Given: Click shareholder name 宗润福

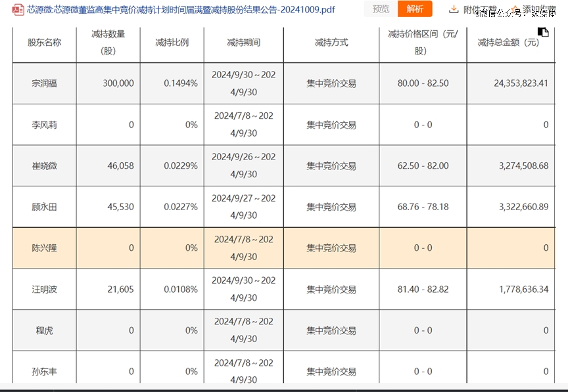Looking at the screenshot, I should 44,83.
